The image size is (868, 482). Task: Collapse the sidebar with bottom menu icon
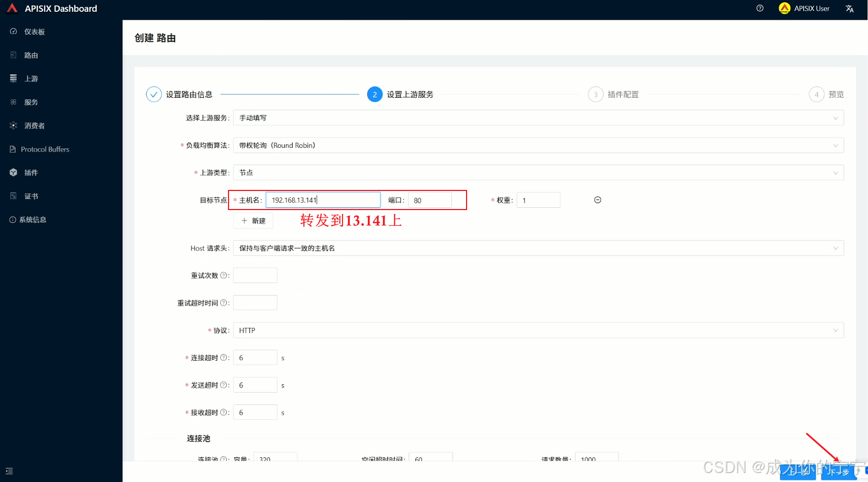(x=9, y=471)
